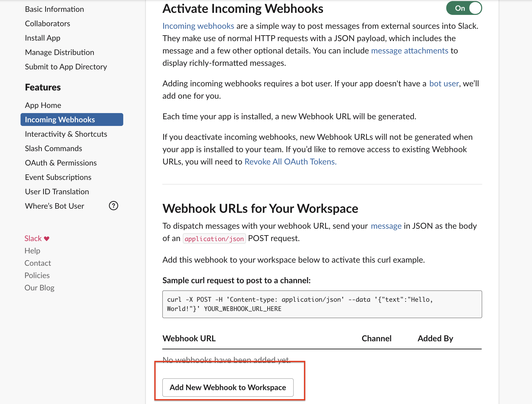Open the message attachments link
532x404 pixels.
[x=410, y=51]
